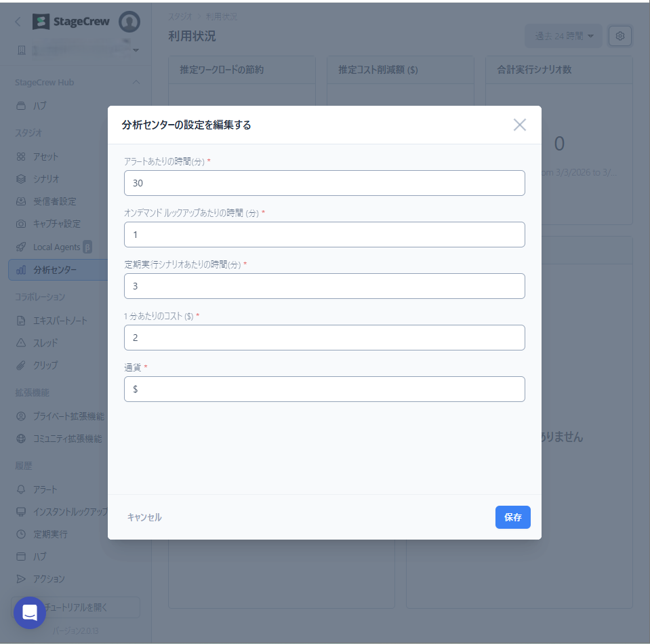Collapse the StageCrew Hub section

click(x=136, y=83)
